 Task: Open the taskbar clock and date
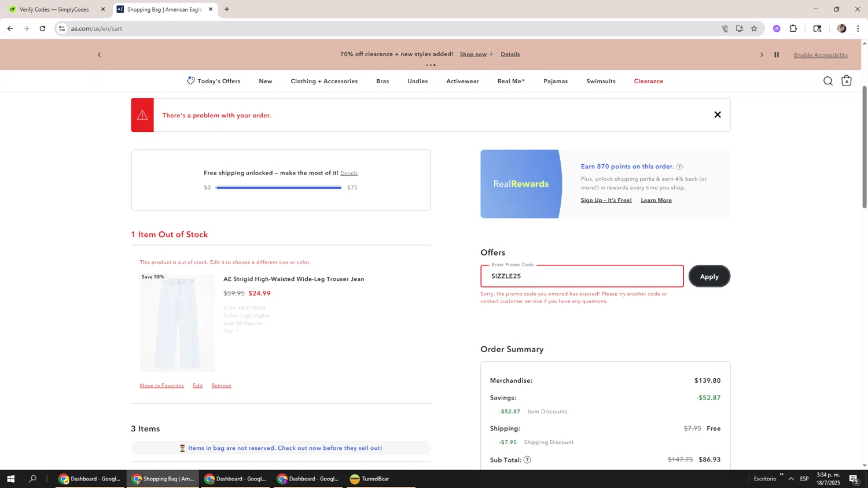tap(828, 479)
